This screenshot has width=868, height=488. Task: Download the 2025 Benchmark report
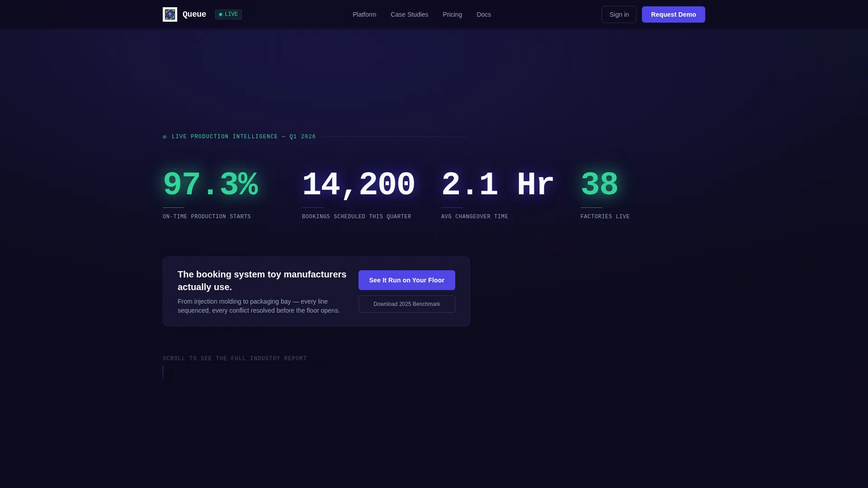[x=407, y=304]
